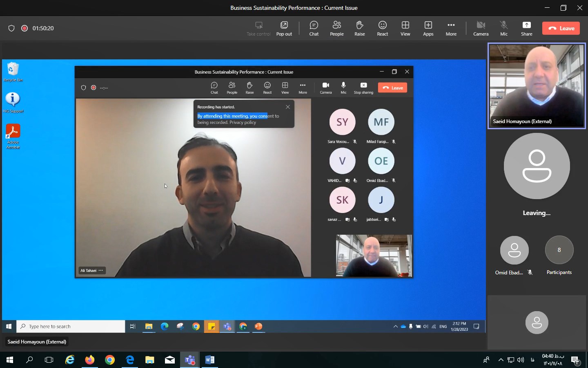
Task: Dismiss the Recording has started notification
Action: tap(288, 107)
